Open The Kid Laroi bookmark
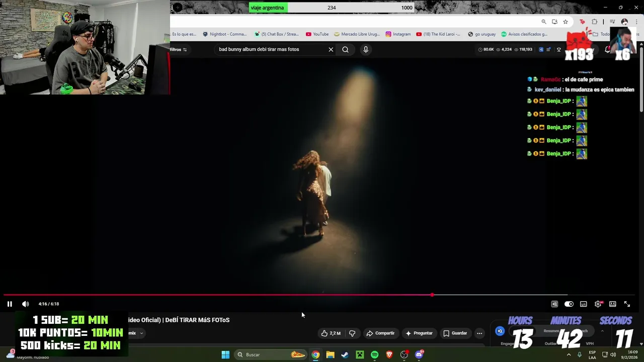 pos(438,34)
